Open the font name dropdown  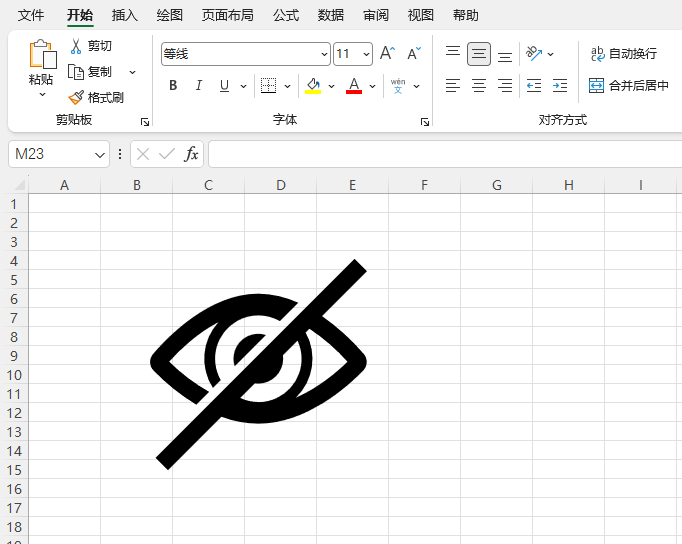324,54
